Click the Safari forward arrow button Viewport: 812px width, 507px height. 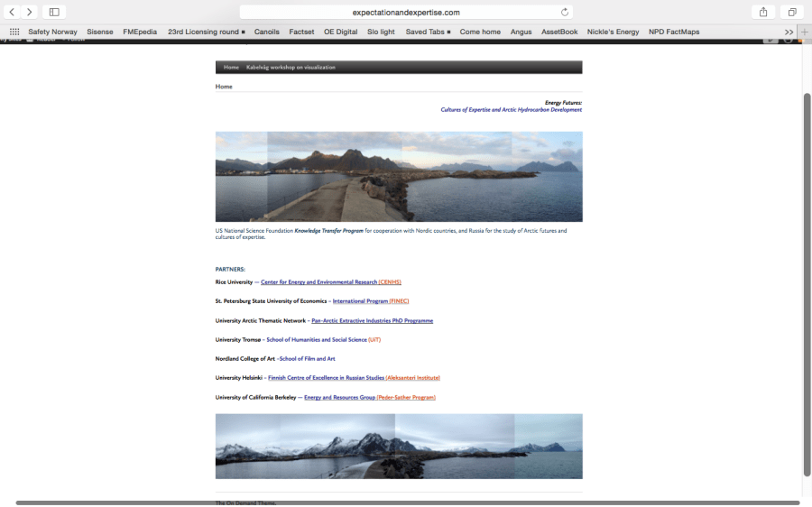coord(29,12)
